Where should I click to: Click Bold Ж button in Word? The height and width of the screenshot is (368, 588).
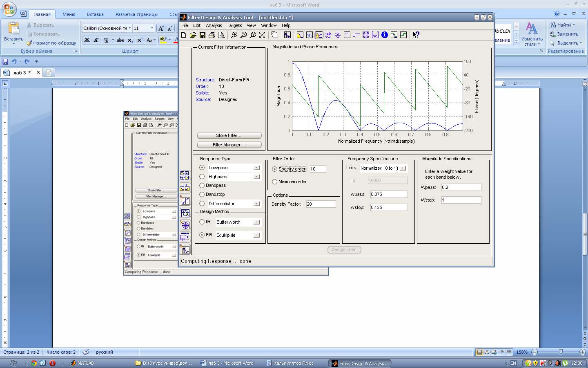(87, 40)
